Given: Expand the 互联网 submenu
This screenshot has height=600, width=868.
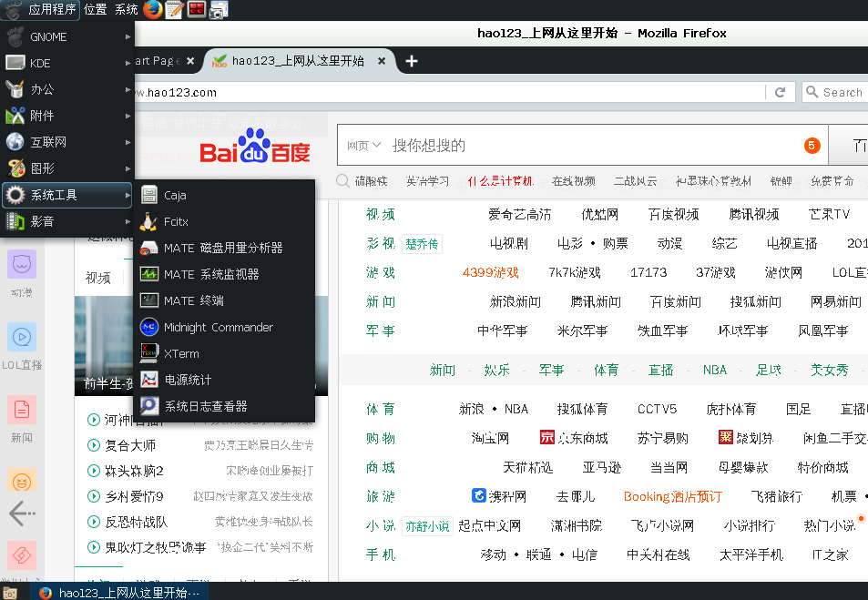Looking at the screenshot, I should pyautogui.click(x=67, y=142).
